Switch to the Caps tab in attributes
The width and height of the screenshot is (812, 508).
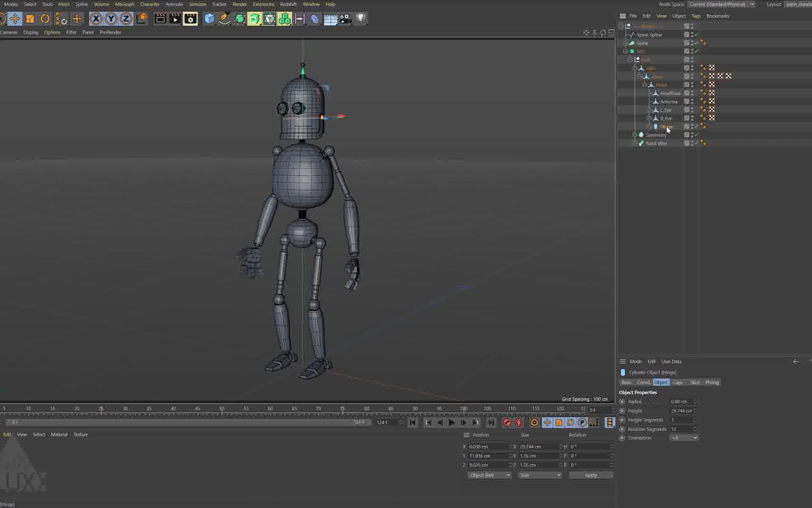coord(678,382)
